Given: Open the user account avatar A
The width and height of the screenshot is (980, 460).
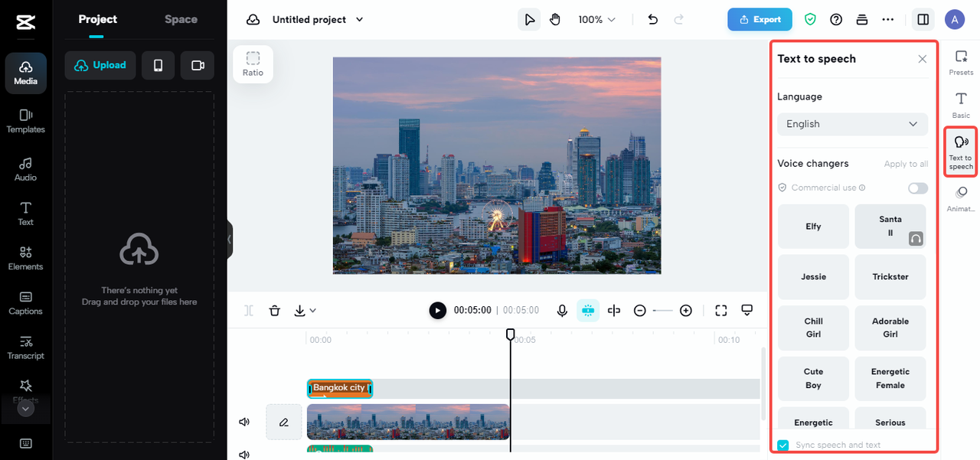Looking at the screenshot, I should tap(955, 19).
